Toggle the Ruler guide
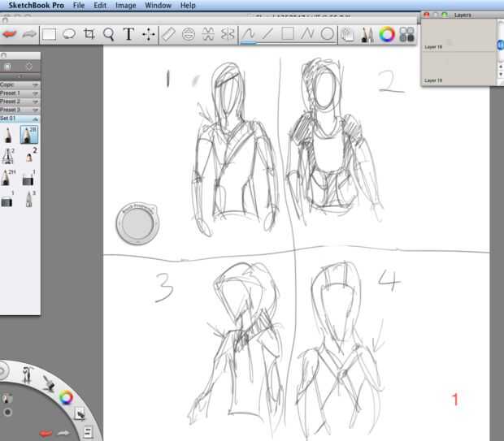Image resolution: width=504 pixels, height=441 pixels. click(168, 34)
